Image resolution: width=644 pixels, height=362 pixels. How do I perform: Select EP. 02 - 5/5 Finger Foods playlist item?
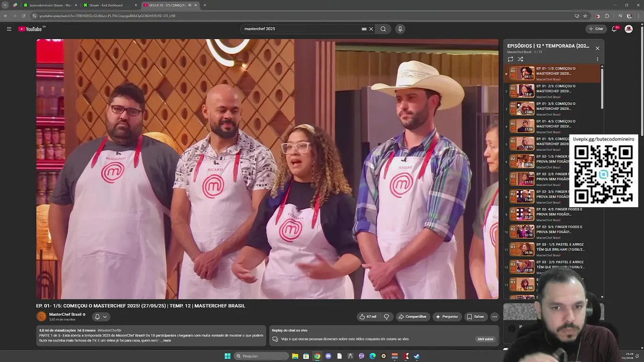pyautogui.click(x=552, y=232)
